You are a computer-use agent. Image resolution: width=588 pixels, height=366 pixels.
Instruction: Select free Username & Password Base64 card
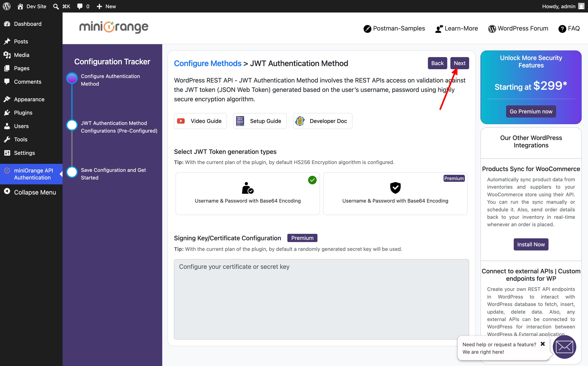pos(247,194)
